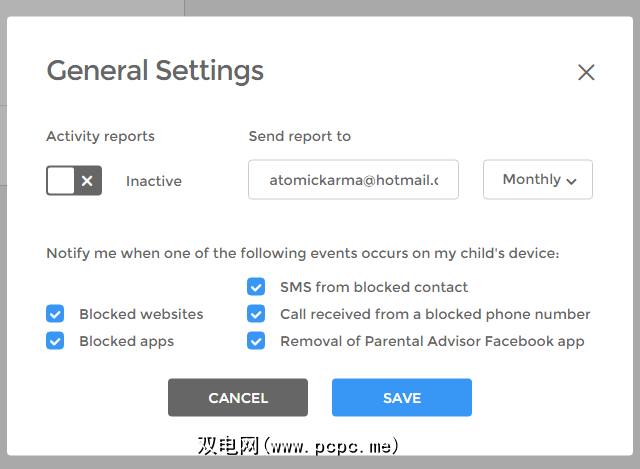Image resolution: width=640 pixels, height=469 pixels.
Task: Uncheck the SMS from blocked contact checkbox
Action: click(x=257, y=287)
